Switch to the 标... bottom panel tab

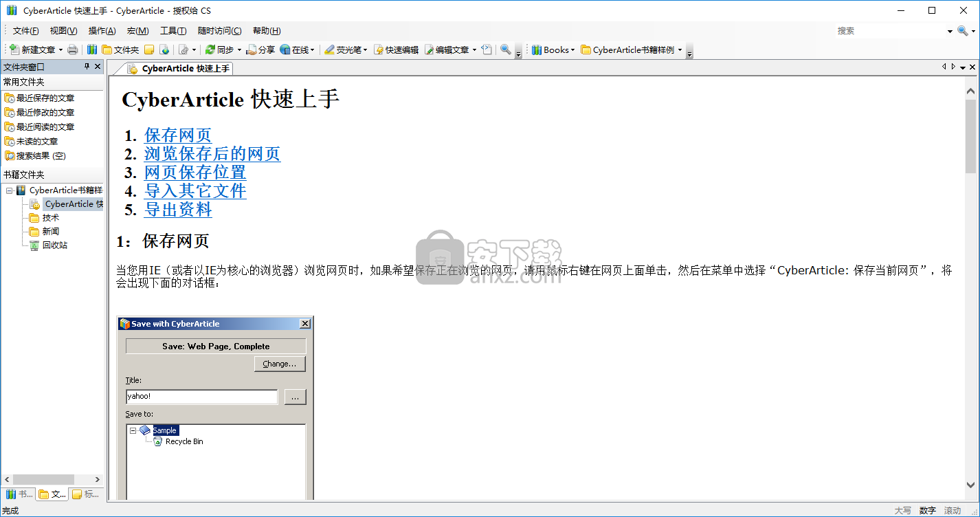pyautogui.click(x=85, y=494)
